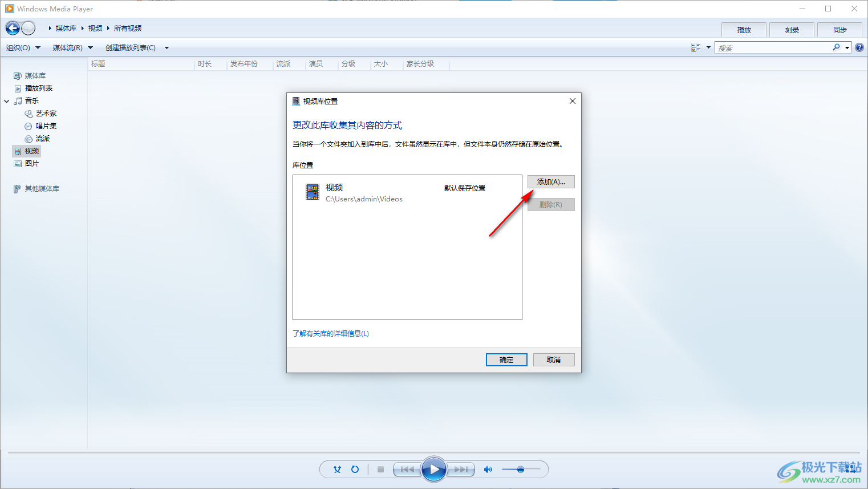Click the Forward navigation arrow
The height and width of the screenshot is (489, 868).
(x=28, y=28)
